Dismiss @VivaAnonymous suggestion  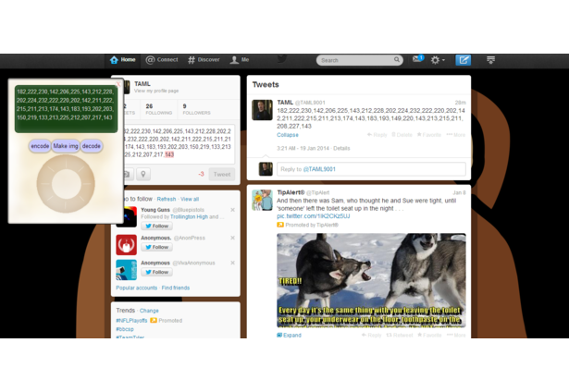click(232, 263)
